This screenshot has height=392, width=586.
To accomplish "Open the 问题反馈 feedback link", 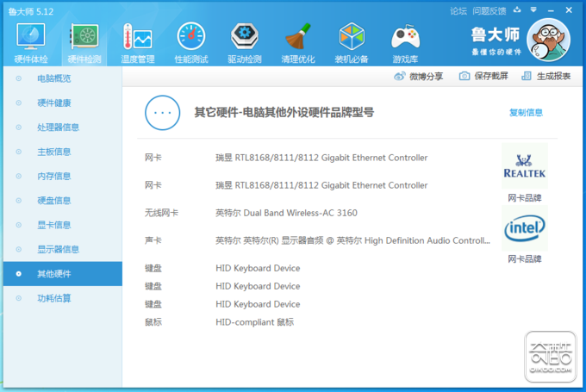I will click(x=489, y=11).
